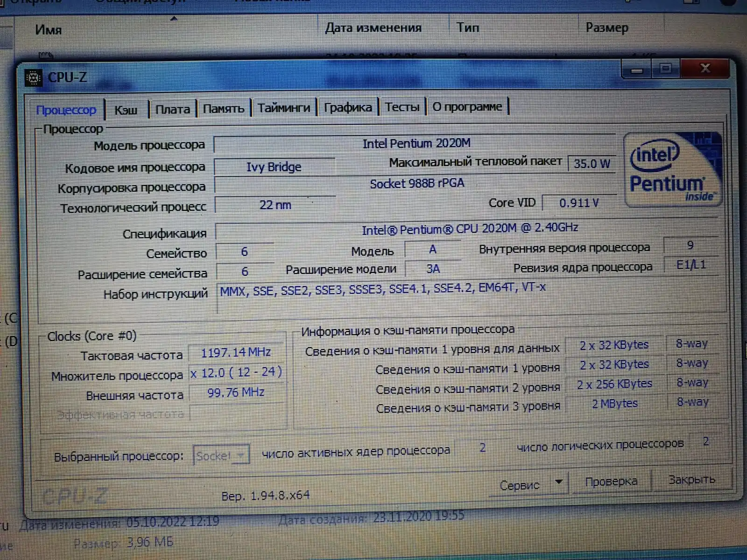Click the Закрыть button
The image size is (747, 560).
[x=691, y=479]
